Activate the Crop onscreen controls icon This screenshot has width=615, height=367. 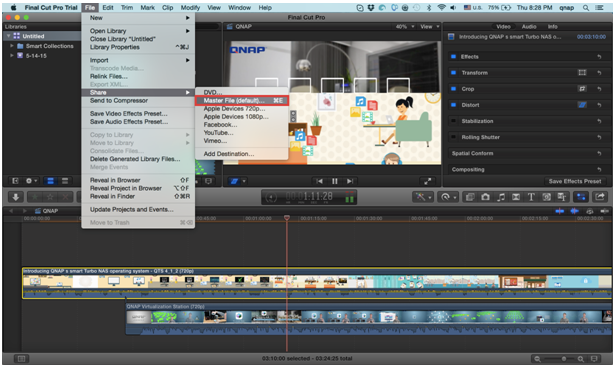tap(582, 89)
